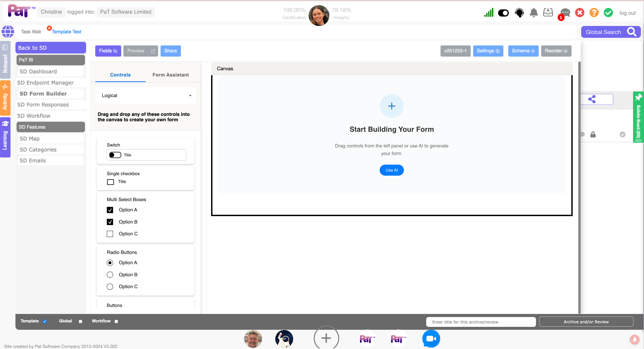The height and width of the screenshot is (349, 644).
Task: Open the Settings gear button
Action: point(488,51)
